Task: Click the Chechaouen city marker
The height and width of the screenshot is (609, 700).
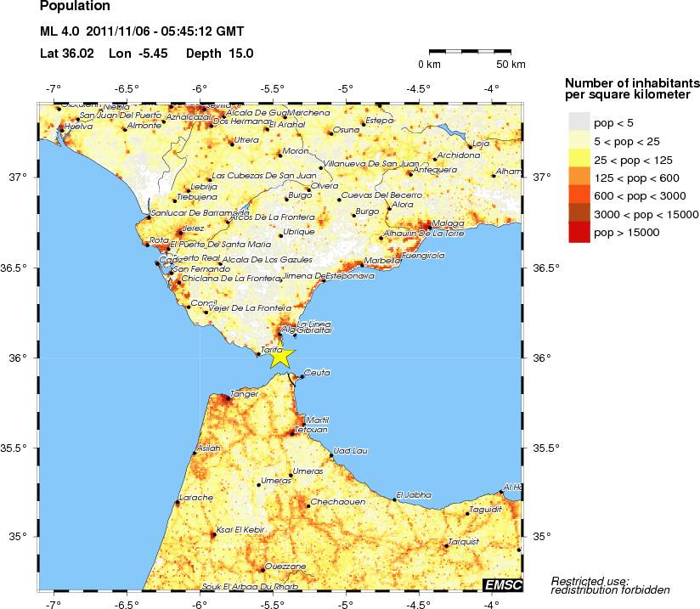Action: coord(308,506)
